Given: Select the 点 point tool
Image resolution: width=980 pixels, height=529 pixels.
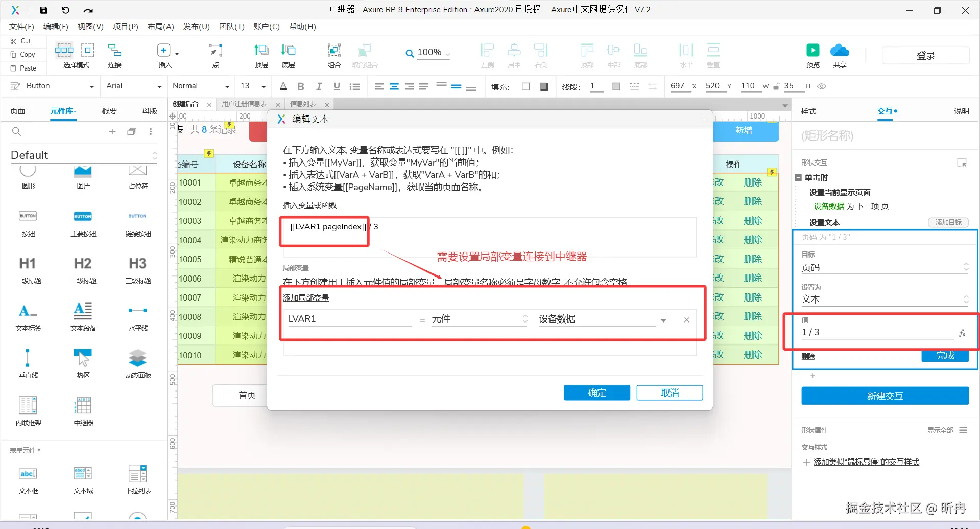Looking at the screenshot, I should tap(216, 55).
